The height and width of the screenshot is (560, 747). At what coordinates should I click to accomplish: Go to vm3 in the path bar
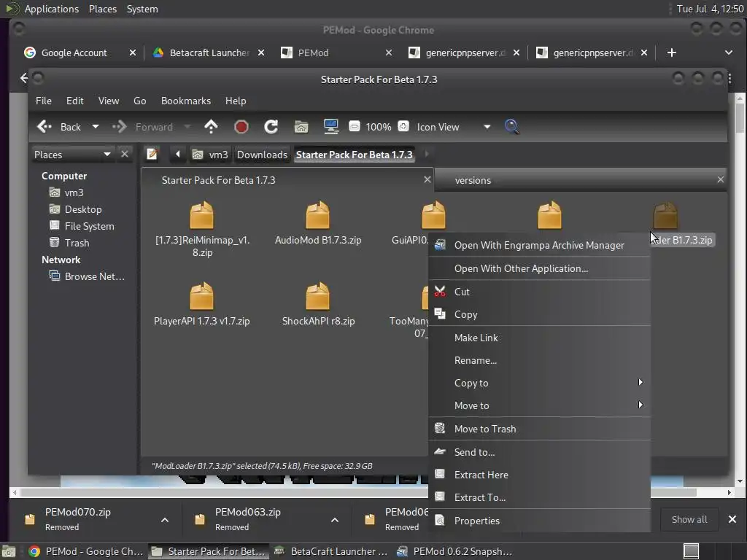(x=210, y=155)
